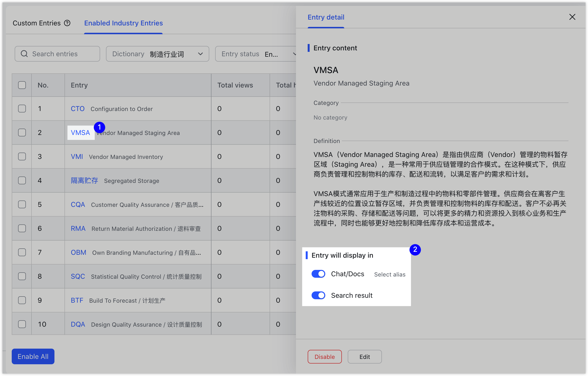Tick the checkbox beside the RMA entry
This screenshot has height=376, width=588.
[22, 228]
